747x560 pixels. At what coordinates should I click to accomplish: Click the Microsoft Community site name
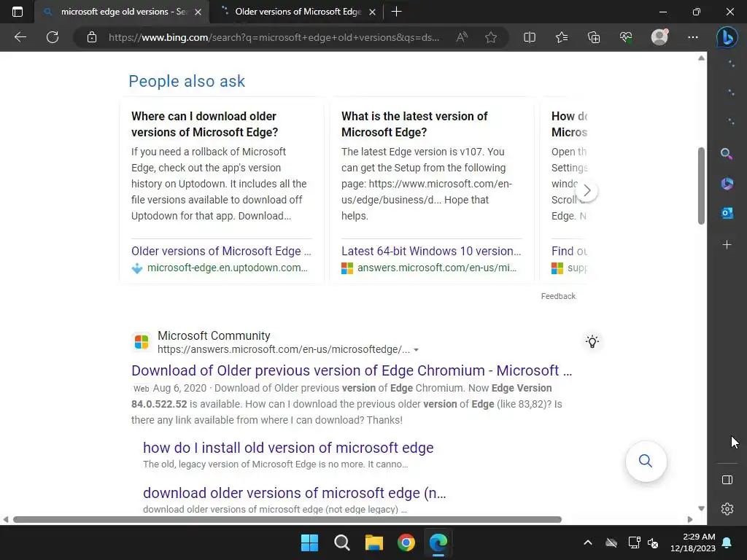point(214,335)
